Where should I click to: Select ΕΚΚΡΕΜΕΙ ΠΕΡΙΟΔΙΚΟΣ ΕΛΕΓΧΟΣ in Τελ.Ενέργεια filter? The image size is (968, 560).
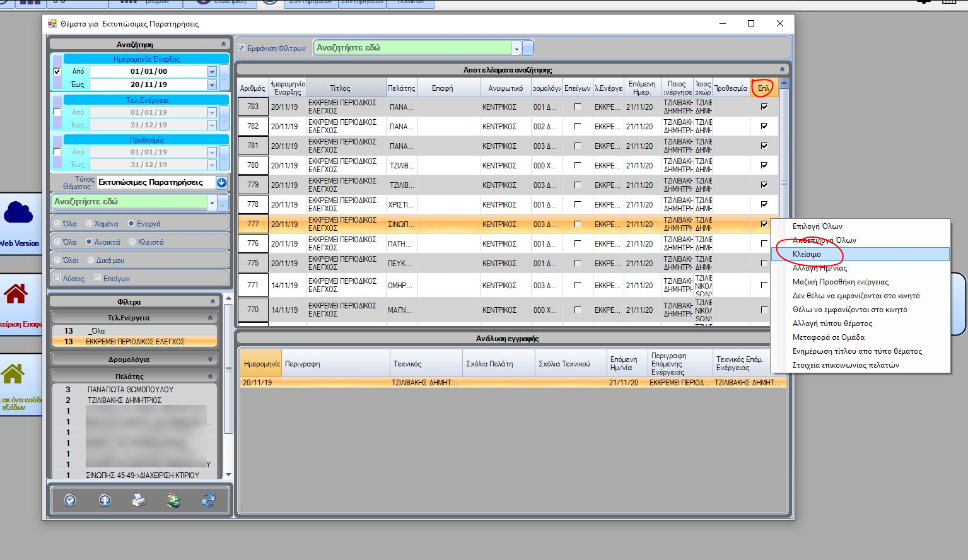pos(135,342)
